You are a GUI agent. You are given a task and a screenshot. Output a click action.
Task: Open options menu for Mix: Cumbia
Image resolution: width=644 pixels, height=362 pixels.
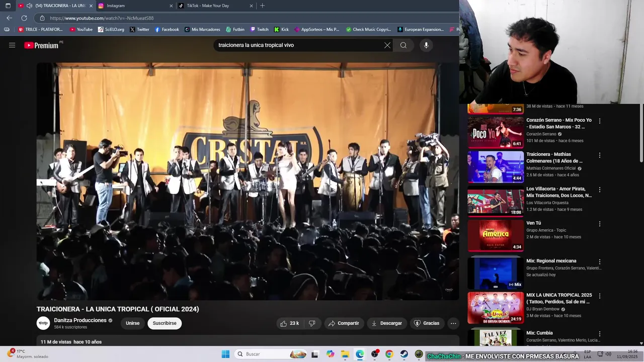[599, 334]
